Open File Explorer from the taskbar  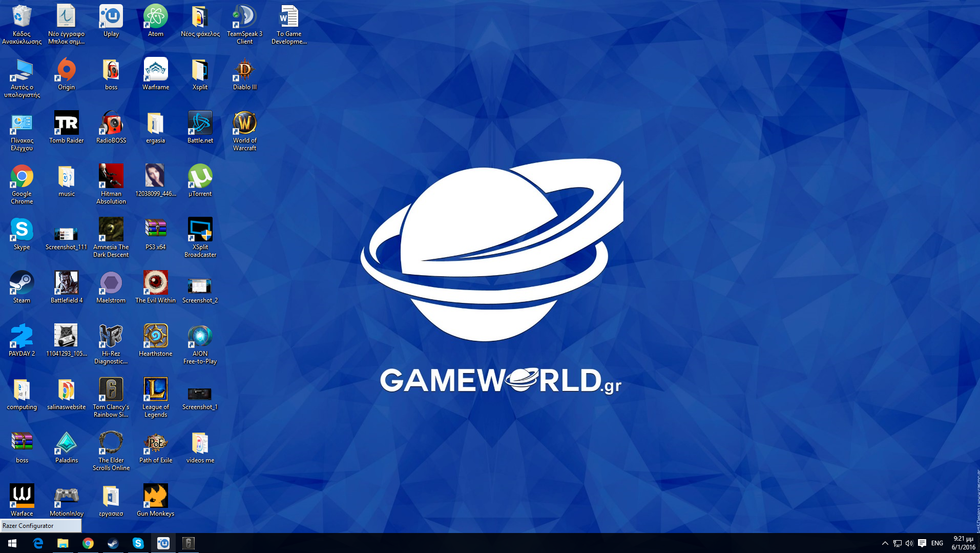coord(62,543)
